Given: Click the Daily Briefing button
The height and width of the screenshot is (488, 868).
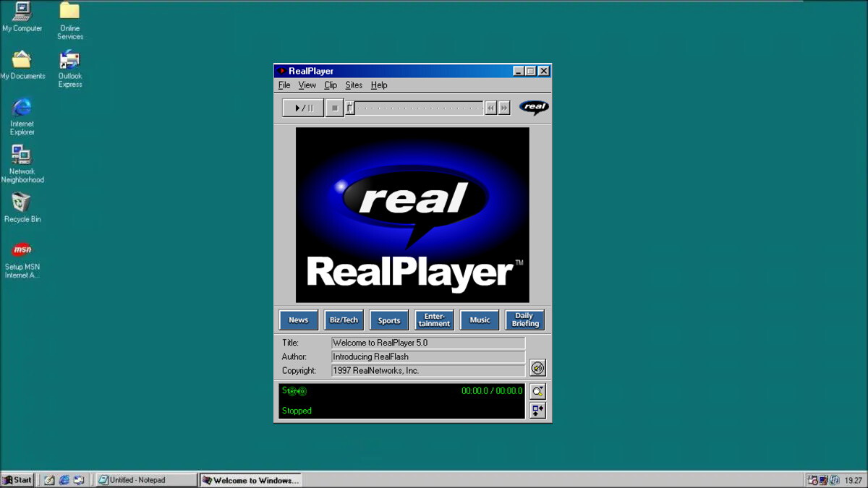Looking at the screenshot, I should tap(524, 320).
